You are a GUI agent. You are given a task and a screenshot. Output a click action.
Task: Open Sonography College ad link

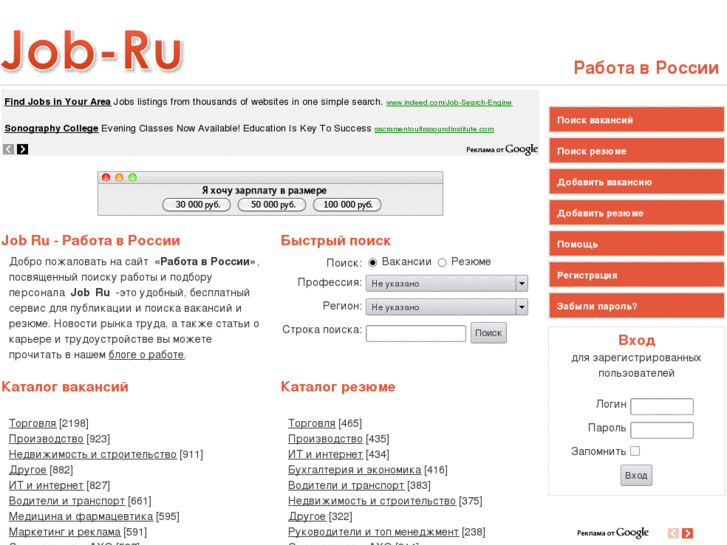tap(51, 128)
